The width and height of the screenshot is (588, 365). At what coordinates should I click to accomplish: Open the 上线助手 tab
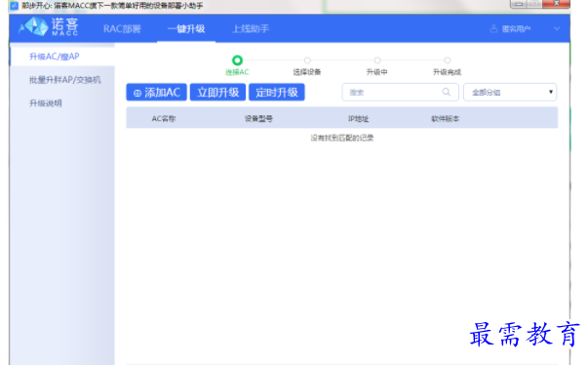[251, 29]
